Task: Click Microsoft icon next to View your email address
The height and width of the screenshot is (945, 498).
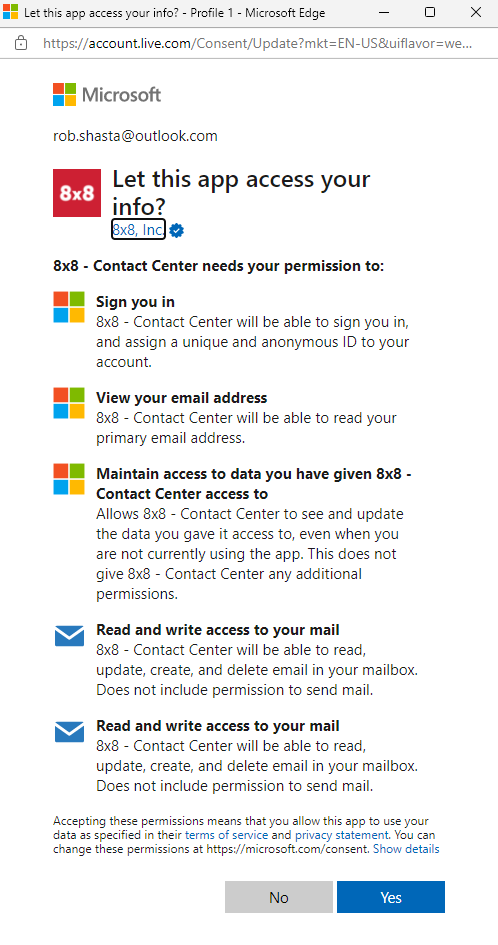Action: click(69, 403)
